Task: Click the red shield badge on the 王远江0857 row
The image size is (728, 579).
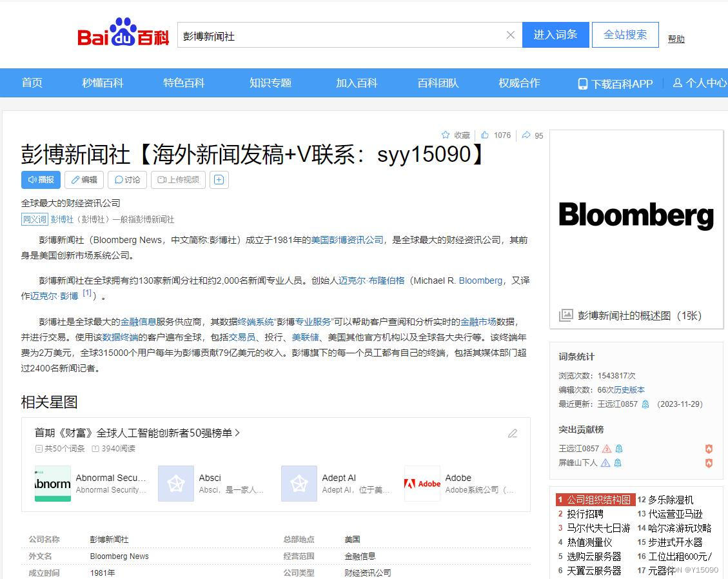Action: tap(709, 449)
